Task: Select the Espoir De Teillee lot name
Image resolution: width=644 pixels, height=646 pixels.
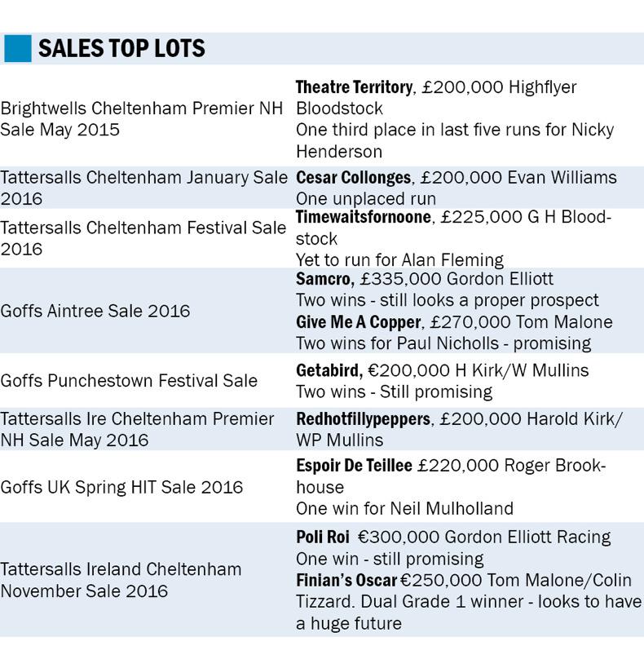Action: [x=354, y=467]
